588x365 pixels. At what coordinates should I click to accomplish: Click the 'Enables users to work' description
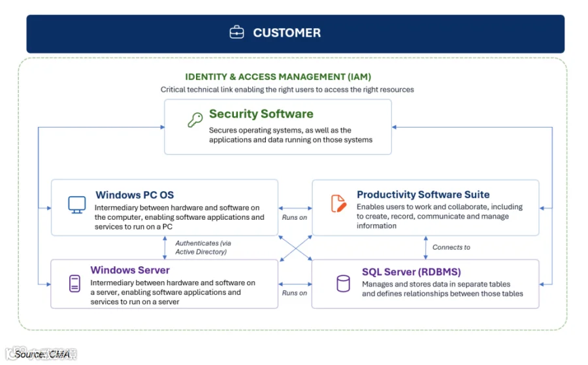(x=440, y=216)
